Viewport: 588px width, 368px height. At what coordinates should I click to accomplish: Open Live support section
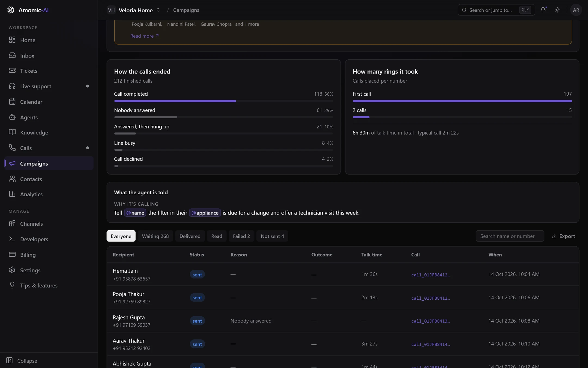49,86
